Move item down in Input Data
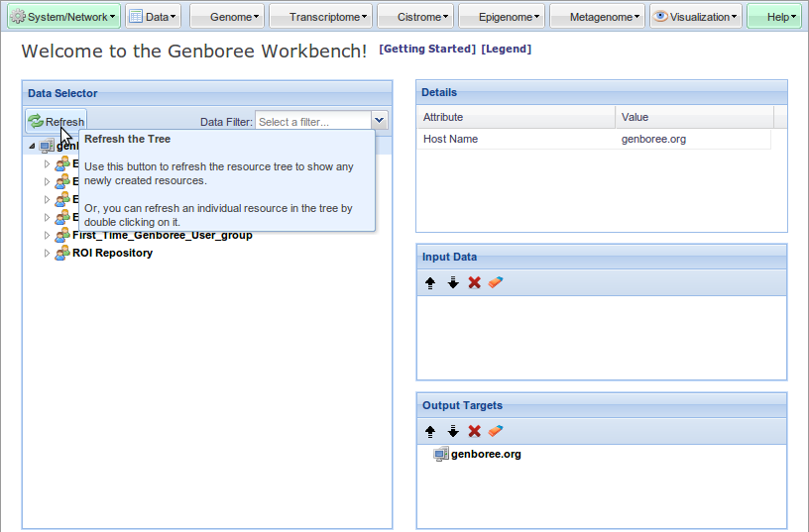This screenshot has width=809, height=532. pos(453,282)
